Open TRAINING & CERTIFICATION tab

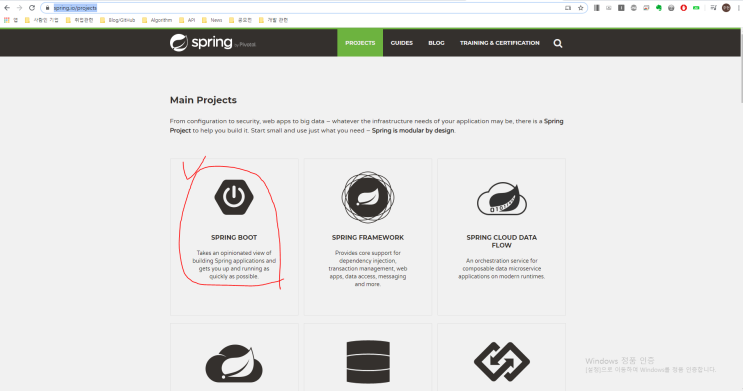[499, 43]
